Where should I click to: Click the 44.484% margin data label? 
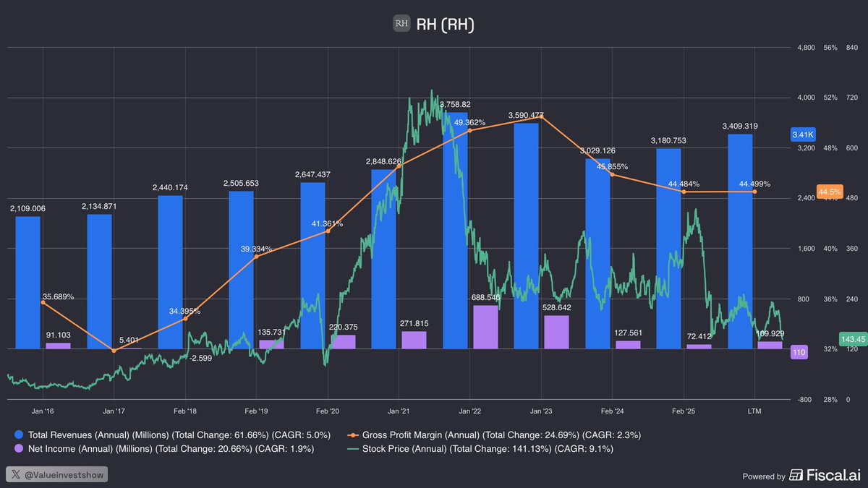pos(684,184)
